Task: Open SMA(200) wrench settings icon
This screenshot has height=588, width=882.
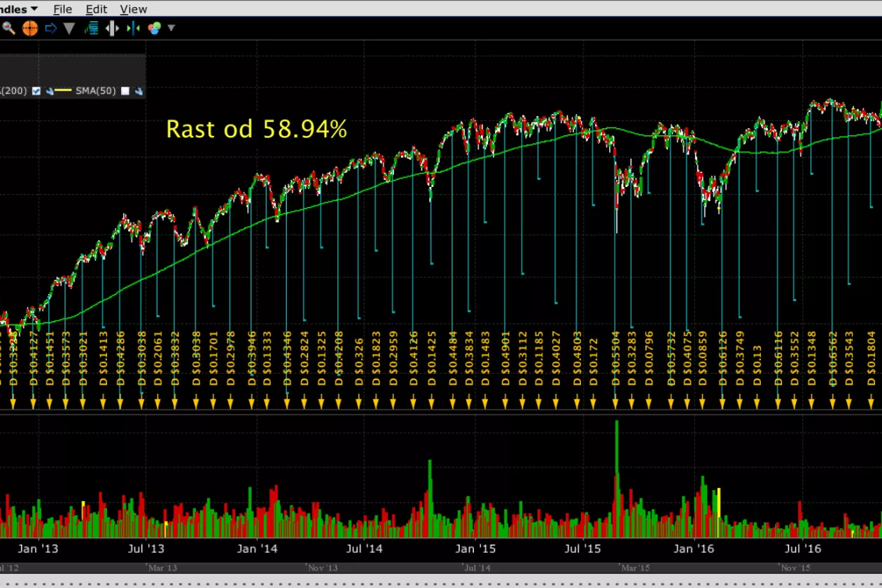Action: 50,91
